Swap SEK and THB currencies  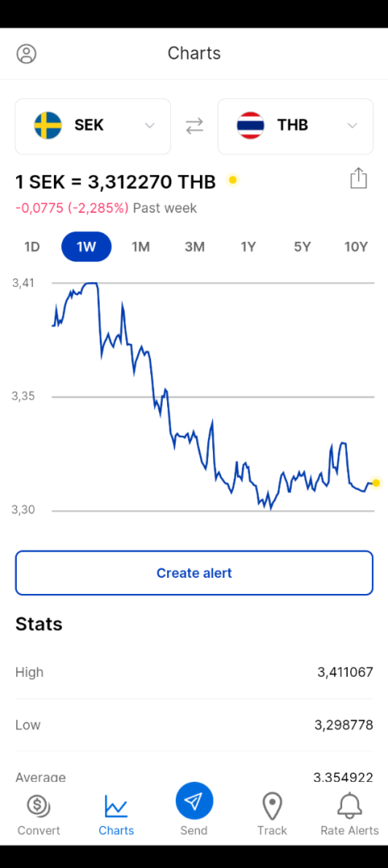[x=194, y=126]
